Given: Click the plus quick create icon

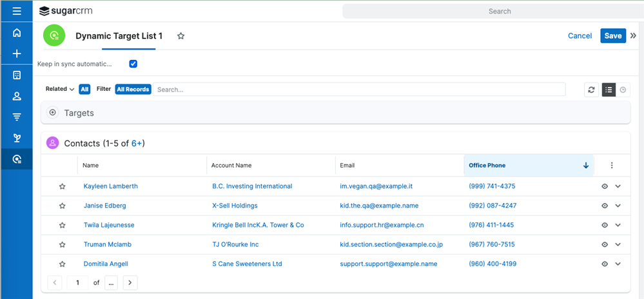Looking at the screenshot, I should click(17, 53).
